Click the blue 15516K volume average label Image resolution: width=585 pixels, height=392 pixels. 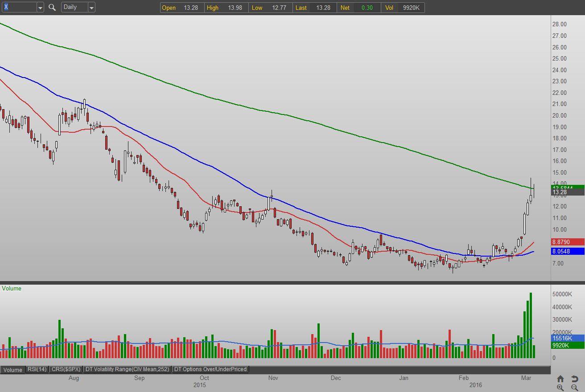[x=567, y=338]
